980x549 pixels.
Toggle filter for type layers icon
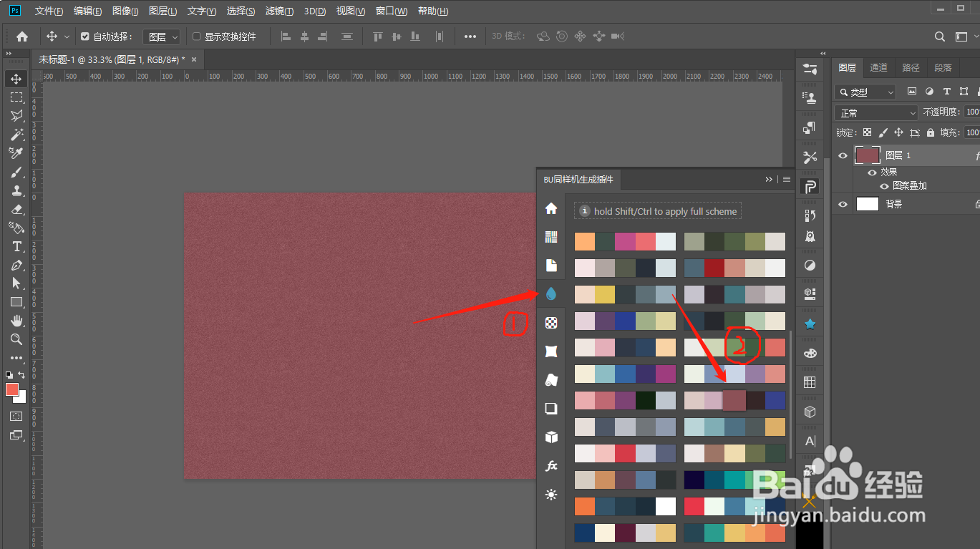coord(947,92)
